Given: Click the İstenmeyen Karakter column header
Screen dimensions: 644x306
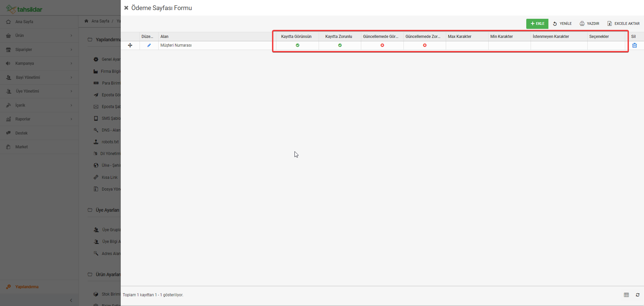Looking at the screenshot, I should click(x=559, y=37).
